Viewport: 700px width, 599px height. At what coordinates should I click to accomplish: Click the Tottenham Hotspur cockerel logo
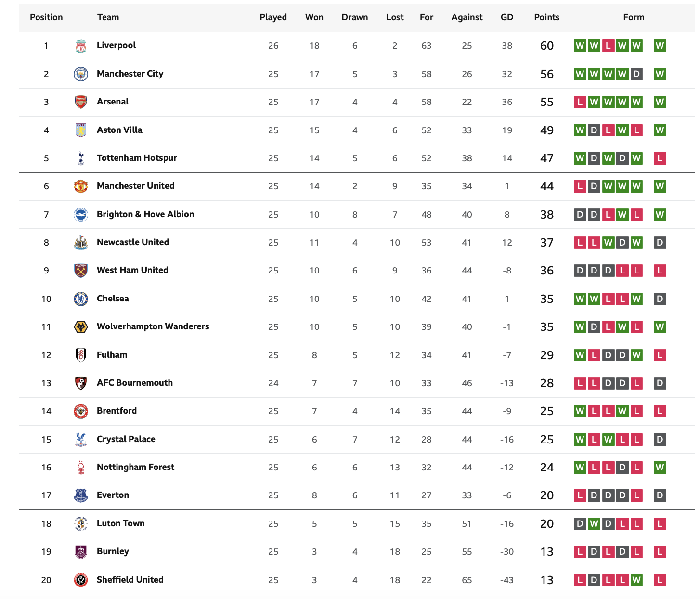coord(81,158)
